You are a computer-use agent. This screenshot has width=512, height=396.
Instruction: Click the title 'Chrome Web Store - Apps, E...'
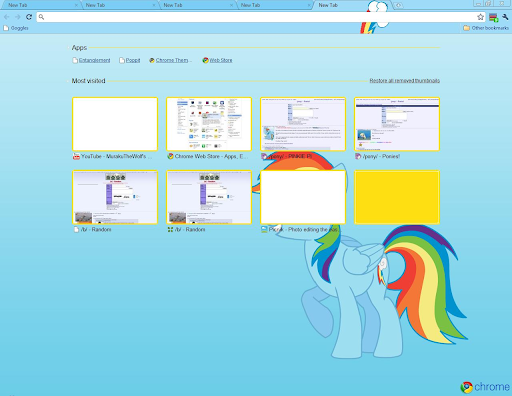(x=212, y=156)
